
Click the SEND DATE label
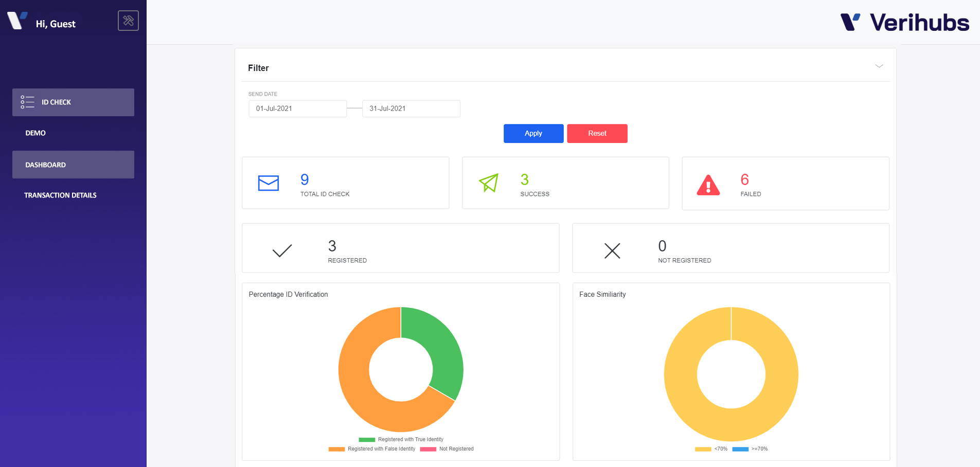pos(263,94)
